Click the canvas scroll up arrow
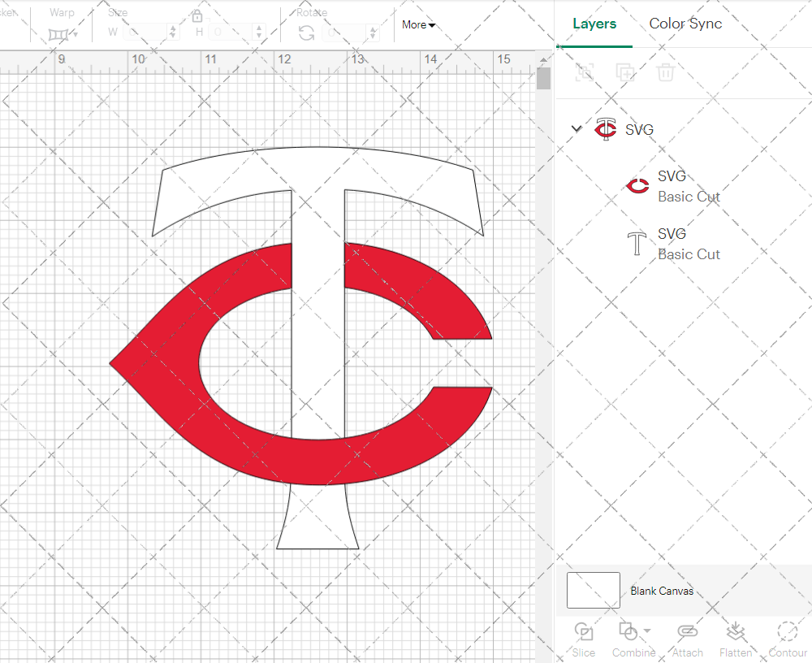 tap(543, 60)
